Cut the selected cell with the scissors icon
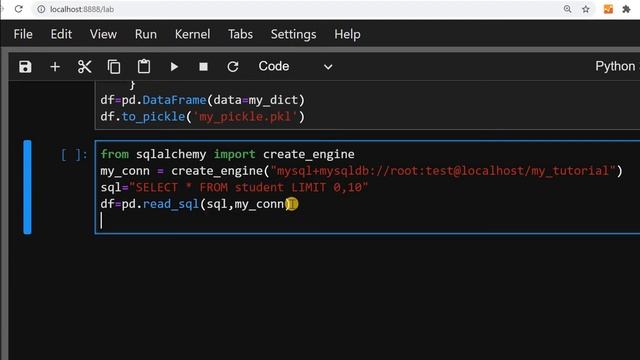The image size is (640, 360). point(84,67)
